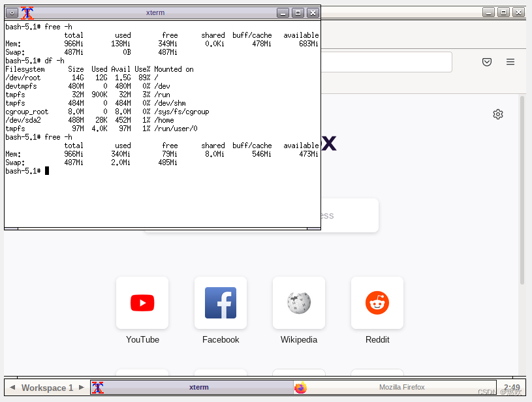Click the '473Mi' available memory value

pyautogui.click(x=308, y=154)
